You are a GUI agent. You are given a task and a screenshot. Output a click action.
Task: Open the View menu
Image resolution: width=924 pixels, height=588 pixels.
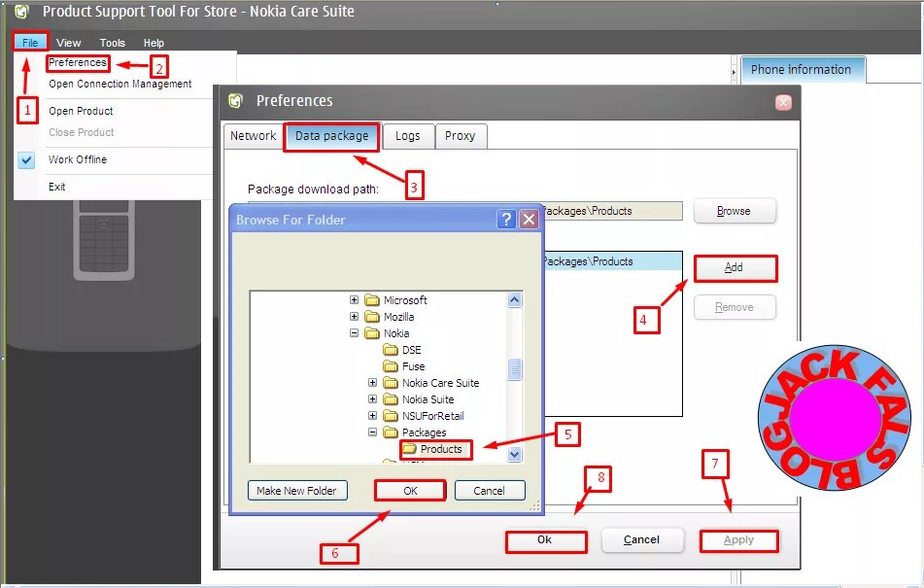pos(68,43)
